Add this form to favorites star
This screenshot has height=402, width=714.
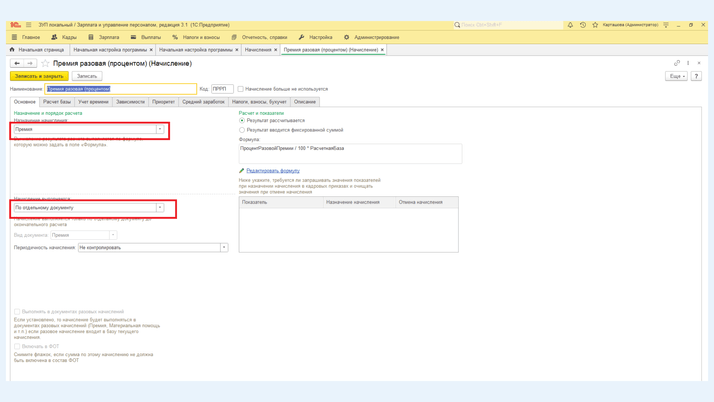45,63
